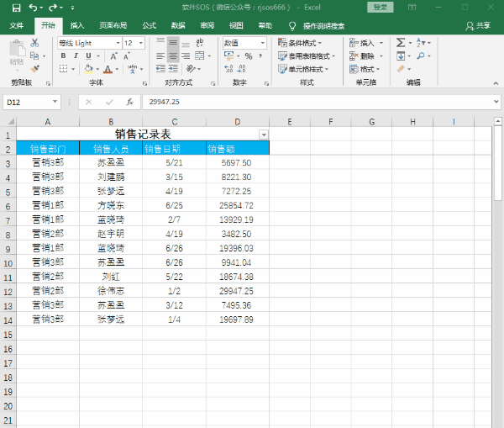Open the number format dropdown (数值)
Viewport: 504px width, 428px height.
point(263,43)
